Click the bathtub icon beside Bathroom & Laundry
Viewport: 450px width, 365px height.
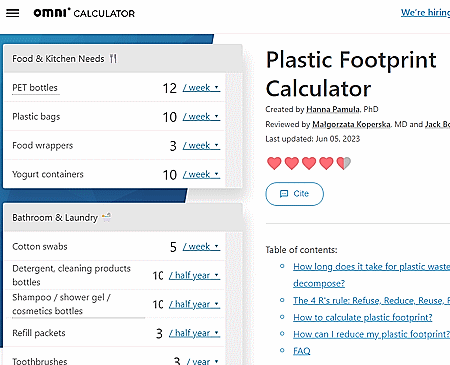click(x=107, y=217)
